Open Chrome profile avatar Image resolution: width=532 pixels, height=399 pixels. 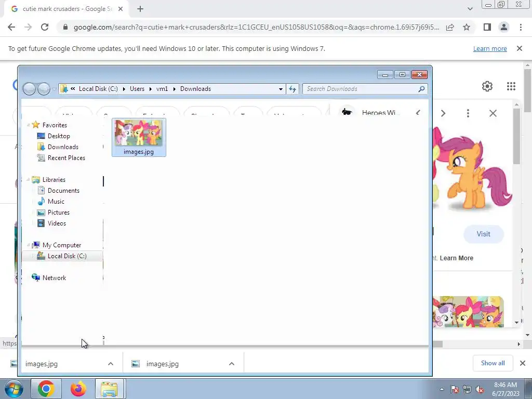click(504, 27)
